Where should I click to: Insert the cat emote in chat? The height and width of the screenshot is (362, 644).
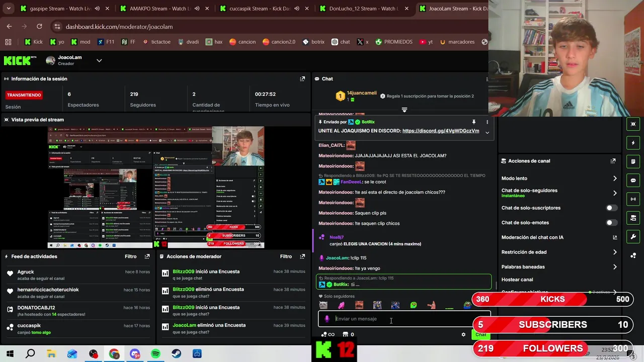323,305
